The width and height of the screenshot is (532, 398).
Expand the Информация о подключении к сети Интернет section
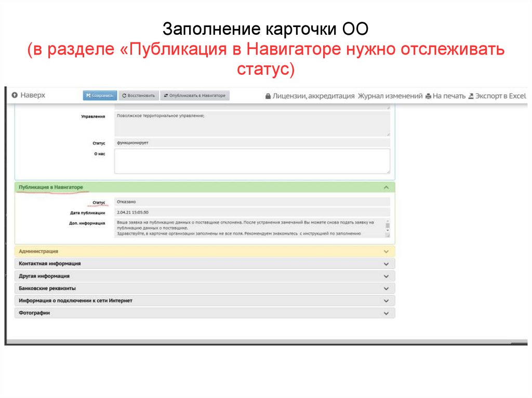click(x=385, y=300)
